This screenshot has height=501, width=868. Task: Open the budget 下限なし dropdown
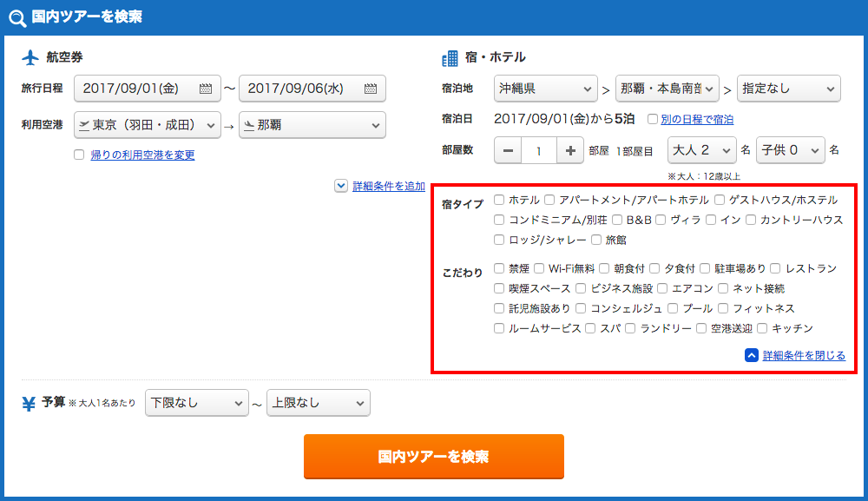197,403
